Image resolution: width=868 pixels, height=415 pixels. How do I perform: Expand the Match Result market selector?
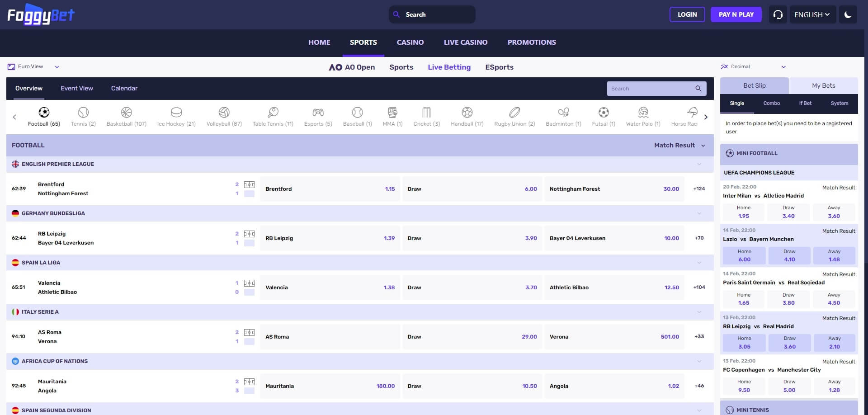(680, 145)
